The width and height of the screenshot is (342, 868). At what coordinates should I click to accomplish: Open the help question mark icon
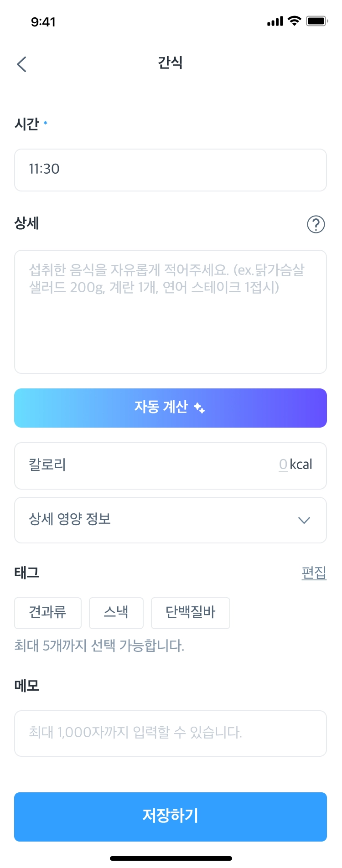(316, 224)
